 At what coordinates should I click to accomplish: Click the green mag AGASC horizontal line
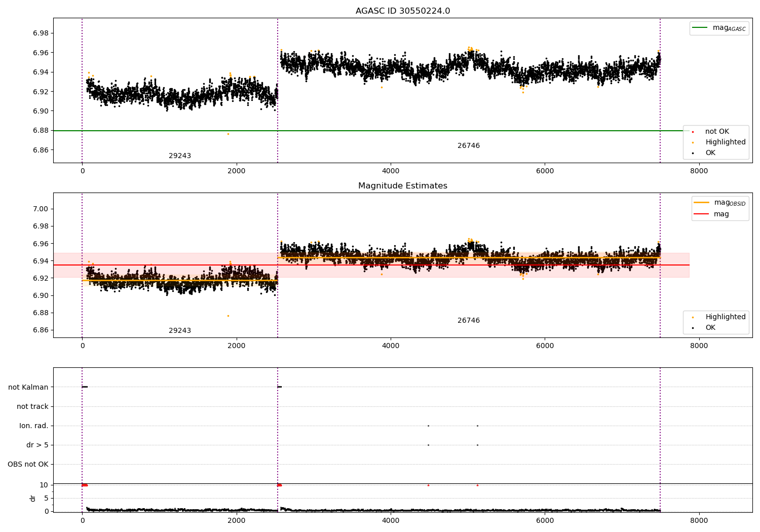[371, 131]
